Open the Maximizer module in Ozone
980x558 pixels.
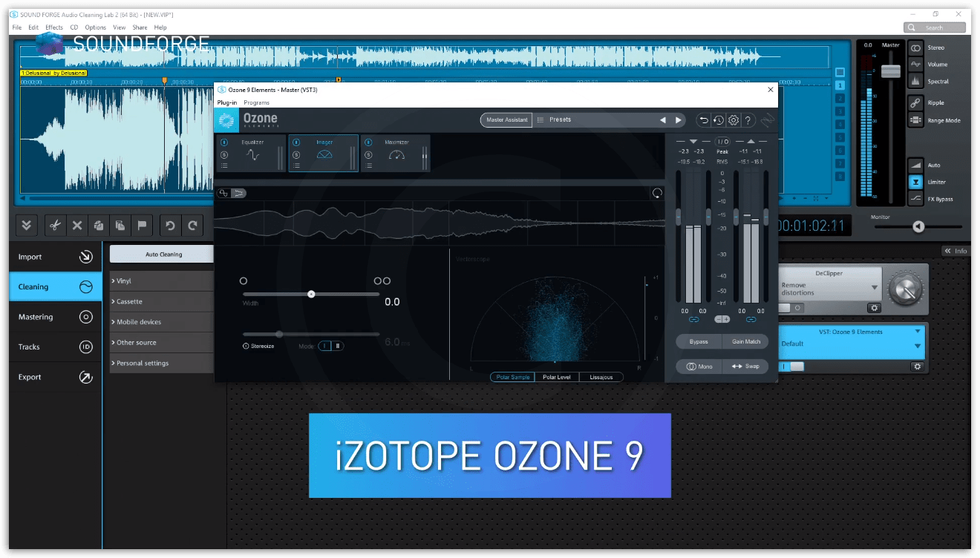pyautogui.click(x=396, y=152)
